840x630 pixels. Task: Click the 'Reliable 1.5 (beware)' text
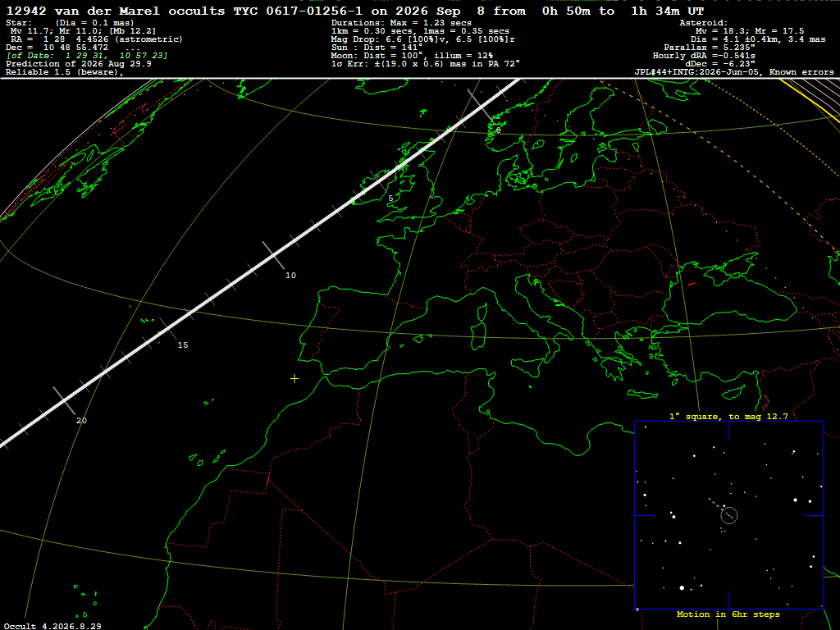click(x=65, y=72)
